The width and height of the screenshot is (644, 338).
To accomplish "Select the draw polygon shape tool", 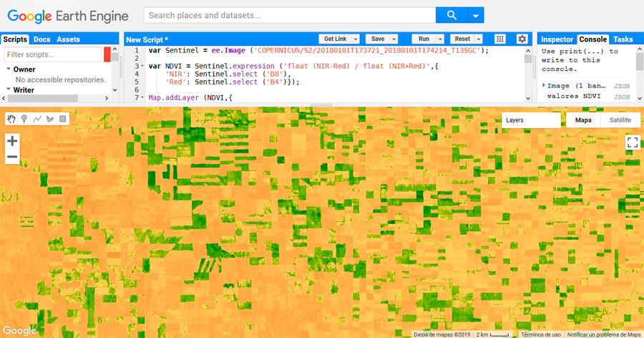I will (x=50, y=120).
